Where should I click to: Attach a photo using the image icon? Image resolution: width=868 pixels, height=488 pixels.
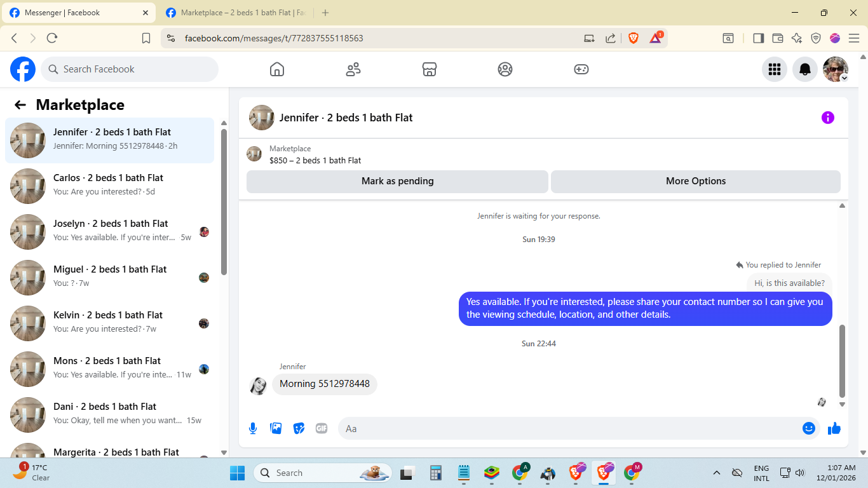276,428
